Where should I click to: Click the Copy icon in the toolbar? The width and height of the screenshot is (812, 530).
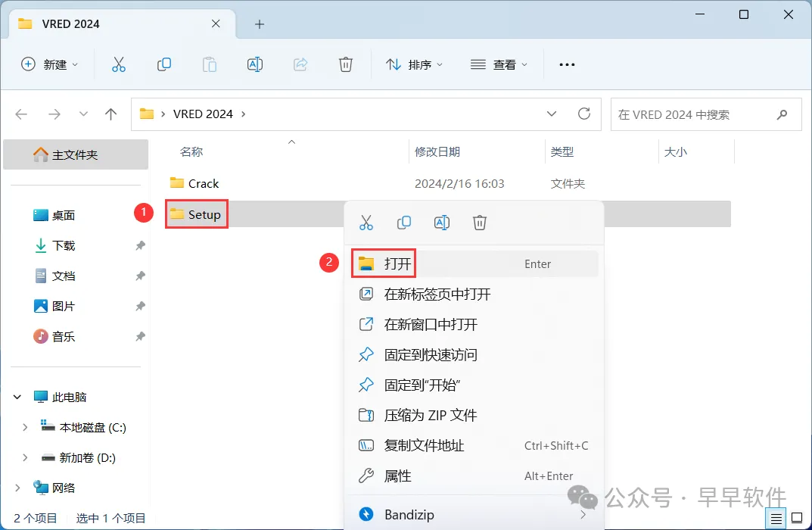point(163,64)
